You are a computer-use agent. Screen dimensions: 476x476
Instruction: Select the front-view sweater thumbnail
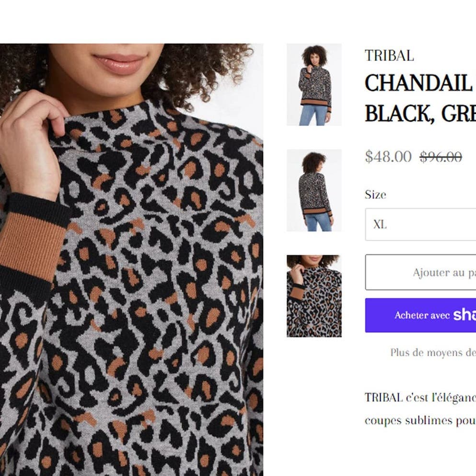[314, 84]
